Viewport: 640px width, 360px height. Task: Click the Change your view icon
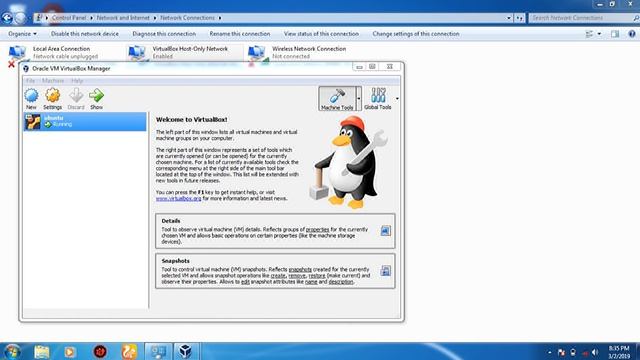(589, 34)
